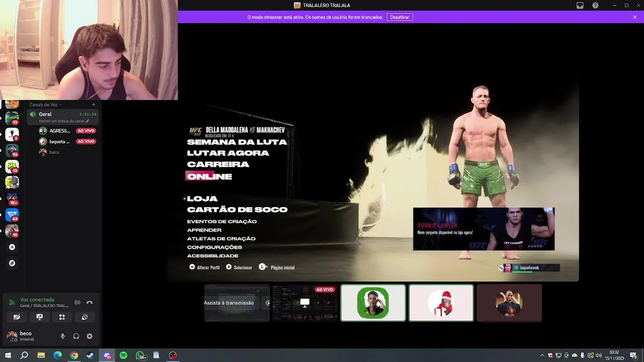Click the Alterar Perfil prompt
The width and height of the screenshot is (644, 362).
point(204,267)
